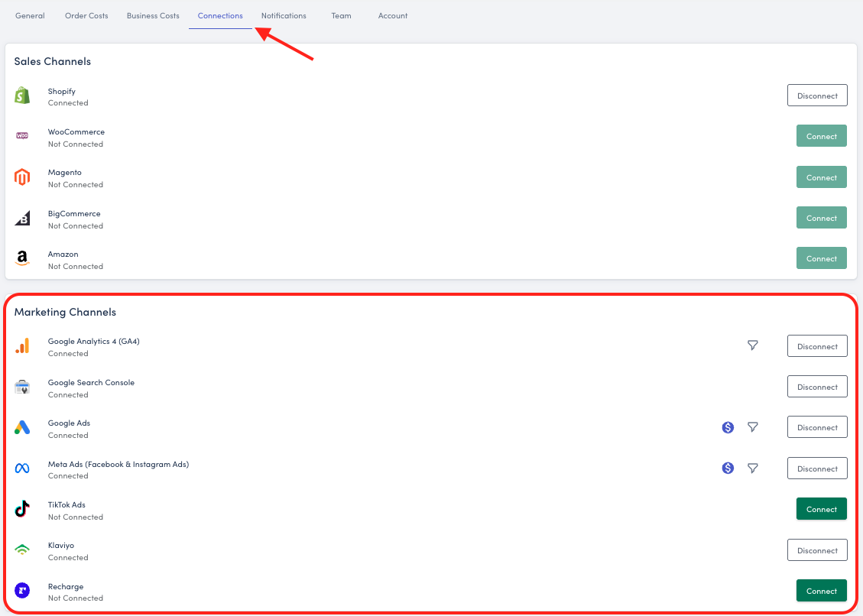
Task: Click the TikTok Ads logo icon
Action: pyautogui.click(x=22, y=510)
